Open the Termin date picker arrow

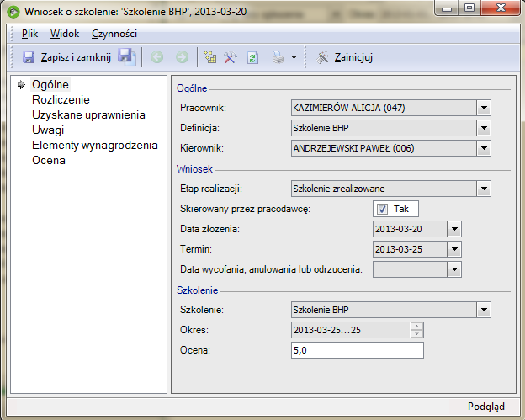coord(454,249)
